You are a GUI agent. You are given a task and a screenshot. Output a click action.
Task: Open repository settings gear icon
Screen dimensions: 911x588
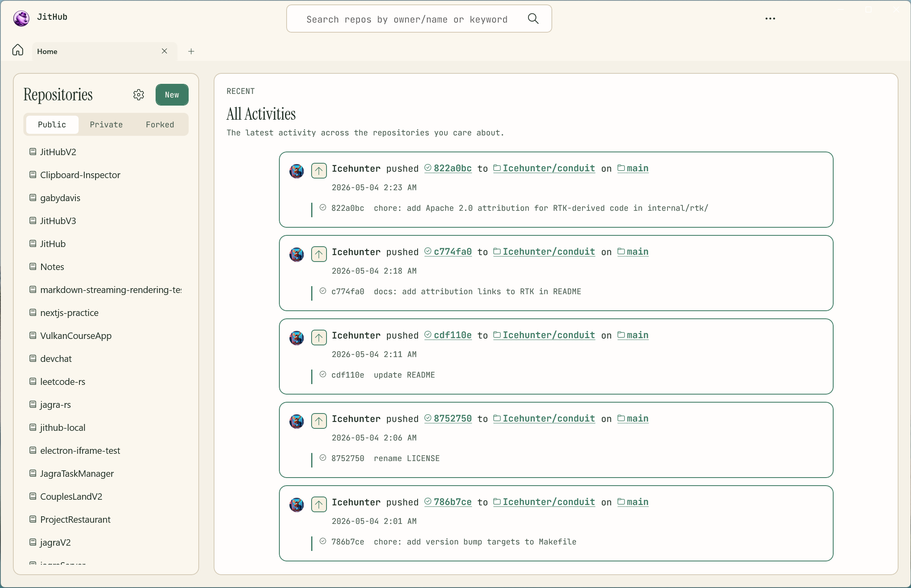[x=139, y=95]
